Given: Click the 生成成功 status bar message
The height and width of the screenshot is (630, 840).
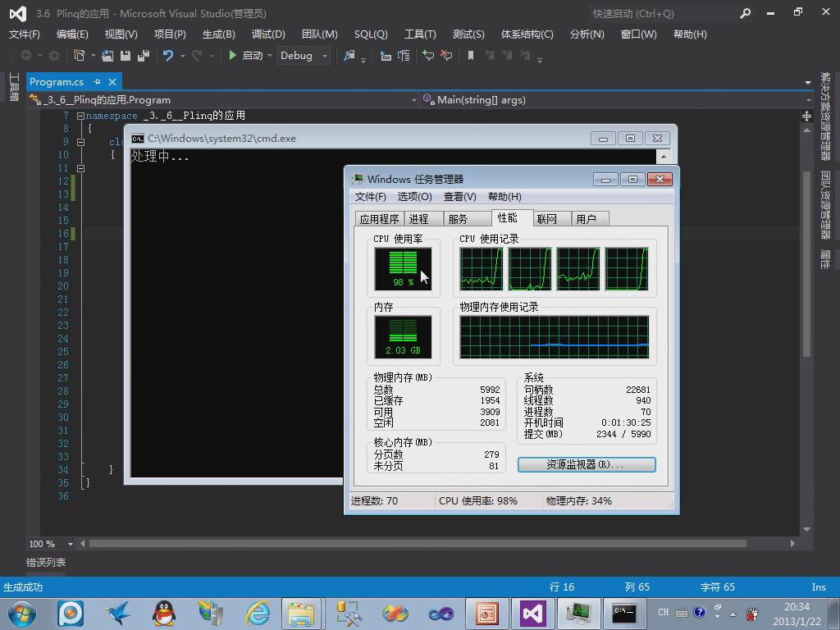Looking at the screenshot, I should (x=23, y=587).
